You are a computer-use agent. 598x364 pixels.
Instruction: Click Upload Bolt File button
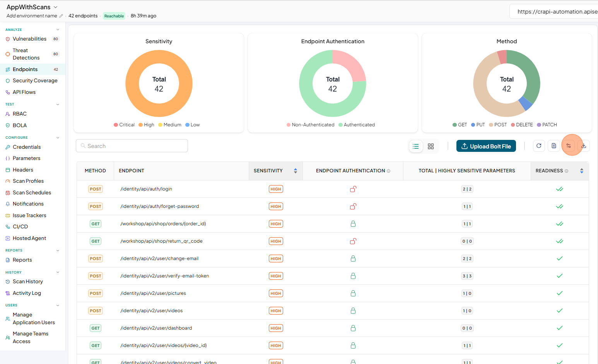(x=486, y=146)
